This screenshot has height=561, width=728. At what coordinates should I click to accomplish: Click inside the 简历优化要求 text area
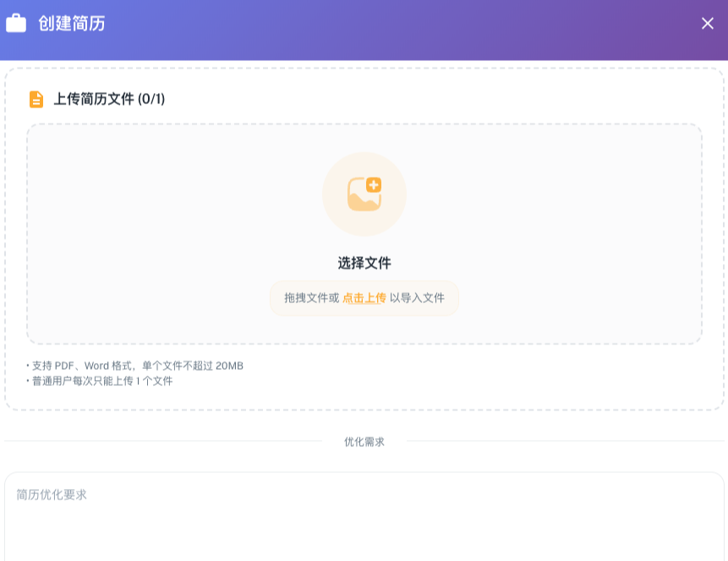pos(364,517)
